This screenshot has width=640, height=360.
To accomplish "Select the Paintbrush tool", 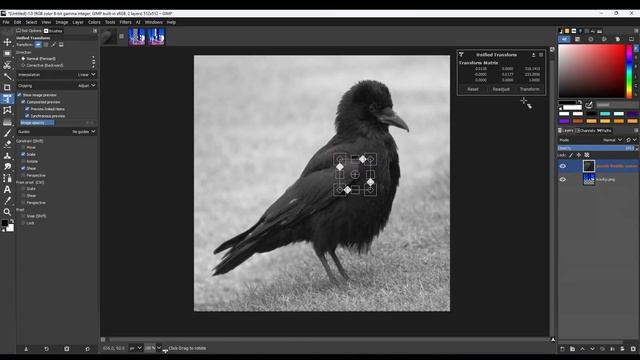I will tap(7, 133).
